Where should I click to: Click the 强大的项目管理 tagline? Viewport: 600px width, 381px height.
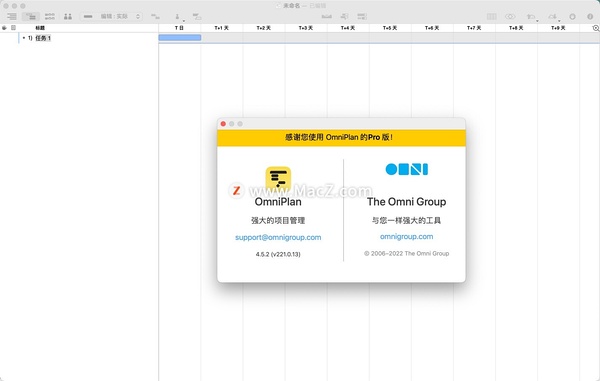click(x=278, y=220)
